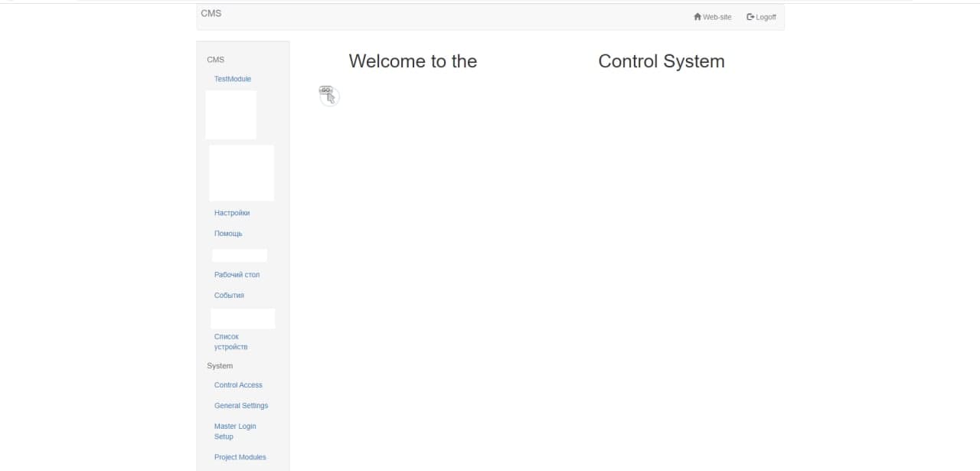
Task: Click the System section header in sidebar
Action: point(220,366)
